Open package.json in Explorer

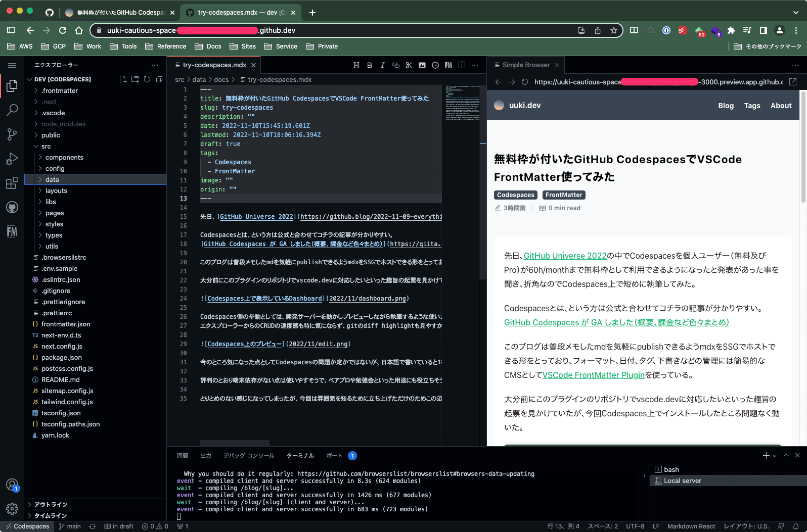tap(95, 358)
